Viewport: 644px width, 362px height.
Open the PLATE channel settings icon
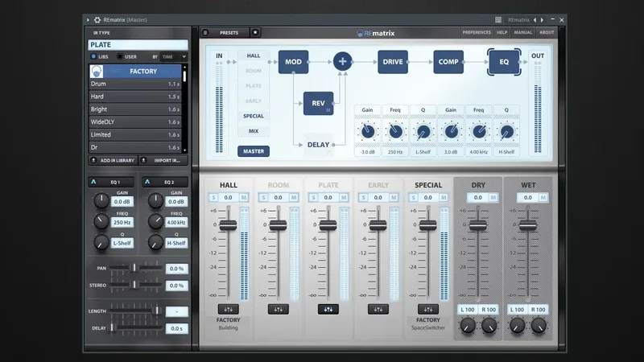328,310
